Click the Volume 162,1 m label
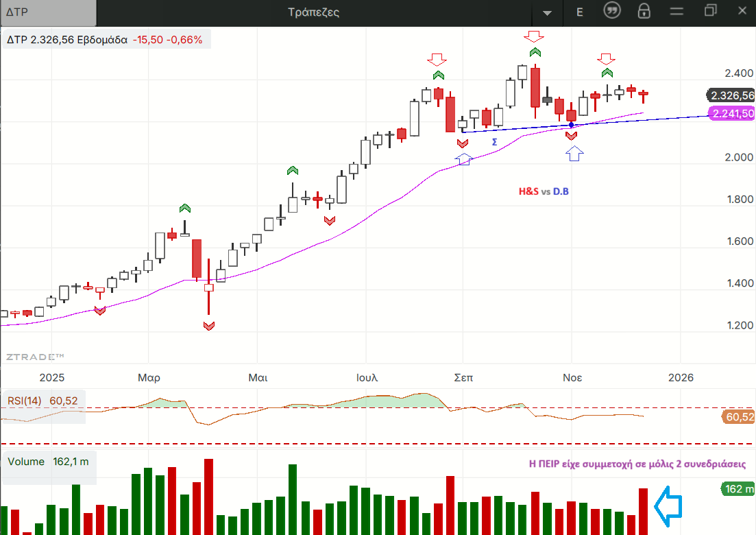Viewport: 756px width, 535px height. [x=48, y=462]
